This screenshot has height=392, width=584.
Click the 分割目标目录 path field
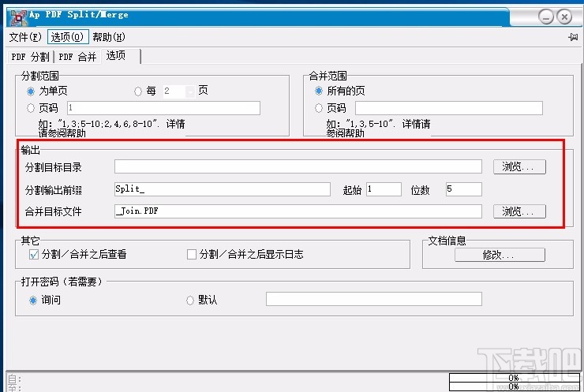tap(298, 166)
